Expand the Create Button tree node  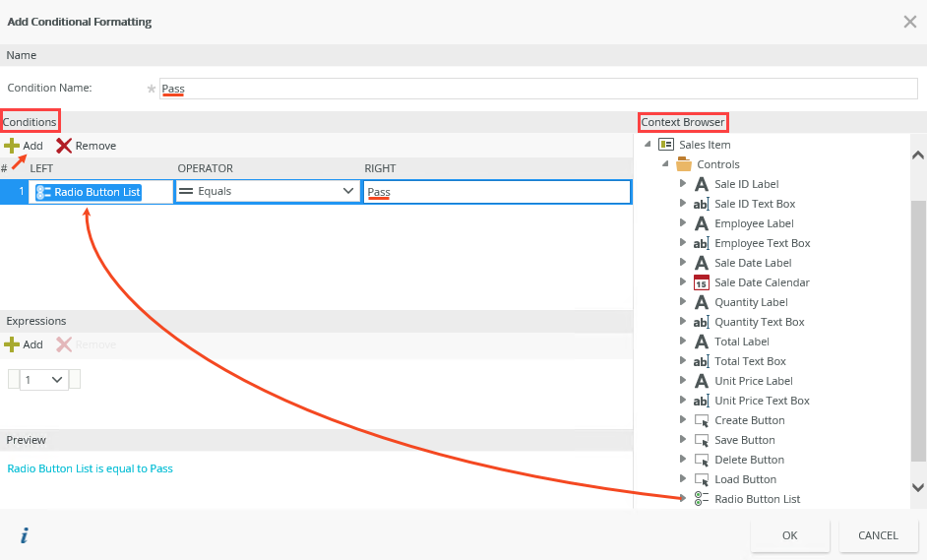[x=683, y=420]
